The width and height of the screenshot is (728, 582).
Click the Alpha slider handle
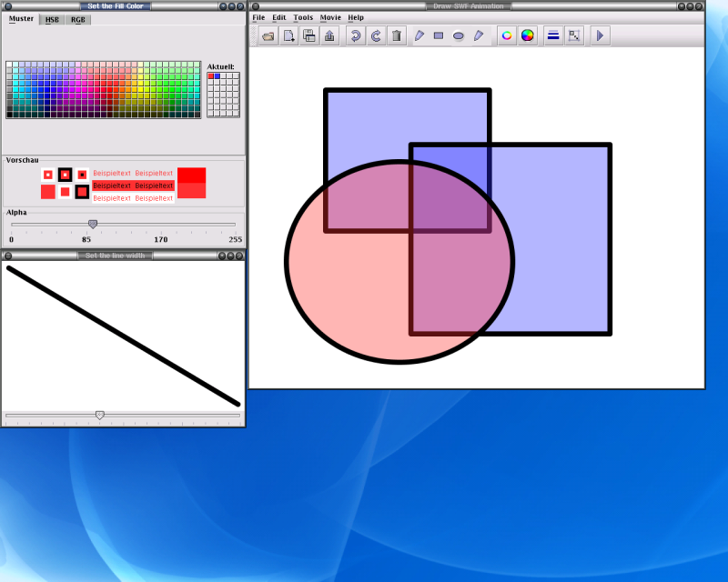pos(93,224)
